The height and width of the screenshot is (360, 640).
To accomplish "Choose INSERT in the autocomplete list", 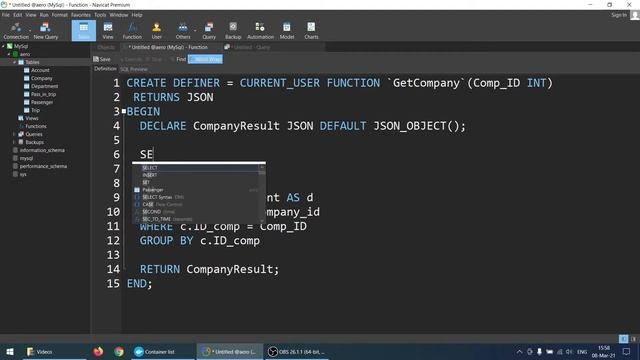I will pos(196,175).
